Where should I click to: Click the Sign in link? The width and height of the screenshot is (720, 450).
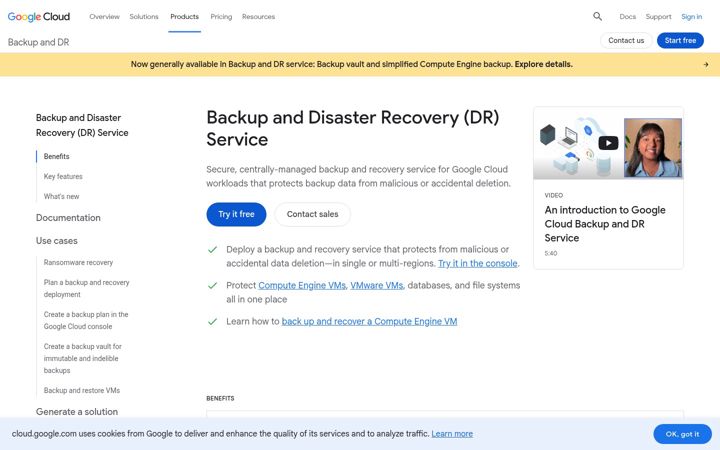click(692, 17)
